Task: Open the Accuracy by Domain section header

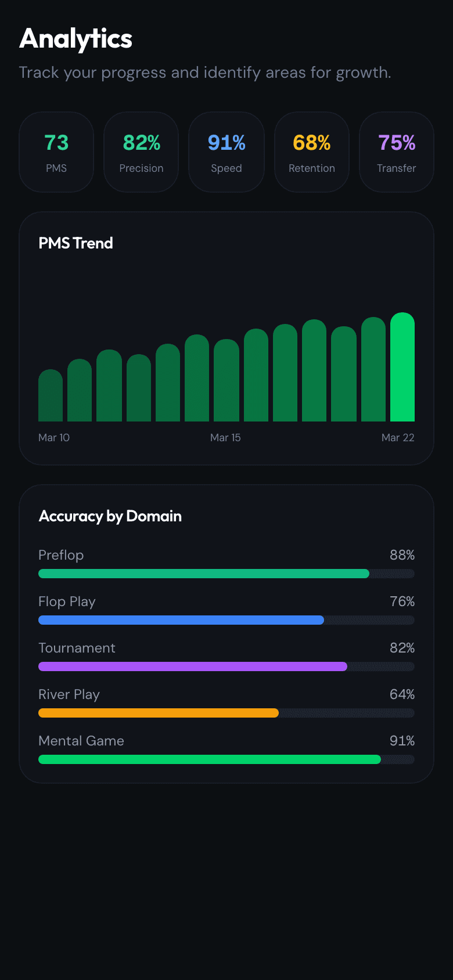Action: click(110, 516)
